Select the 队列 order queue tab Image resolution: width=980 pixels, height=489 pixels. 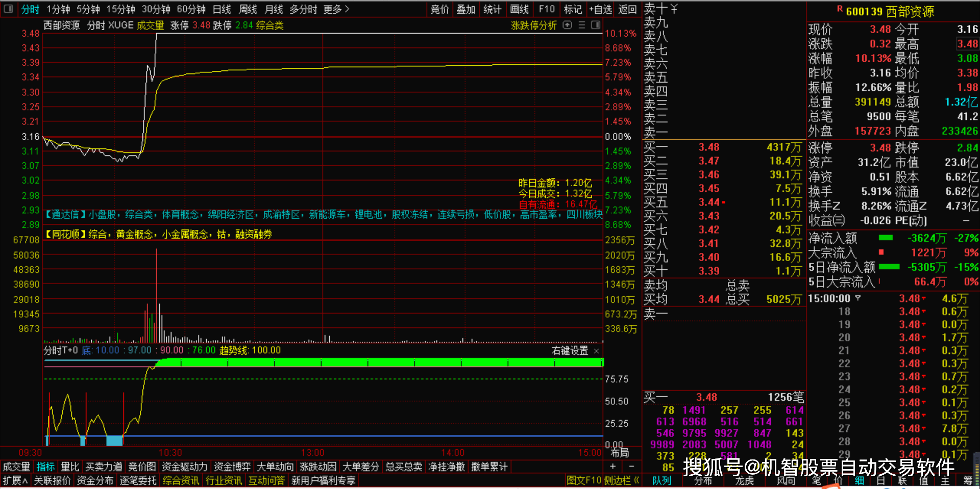point(661,480)
